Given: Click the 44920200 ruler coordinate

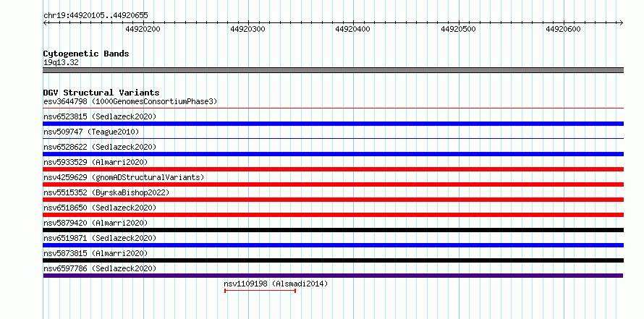Looking at the screenshot, I should [143, 29].
